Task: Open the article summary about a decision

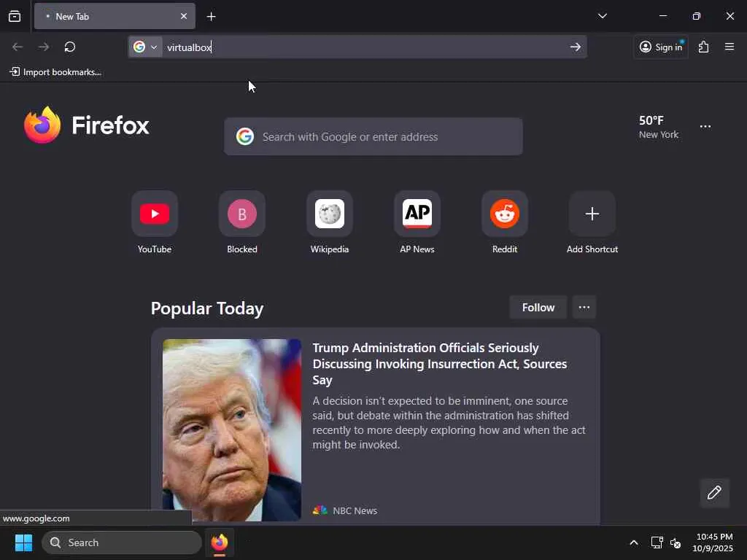Action: click(x=449, y=422)
